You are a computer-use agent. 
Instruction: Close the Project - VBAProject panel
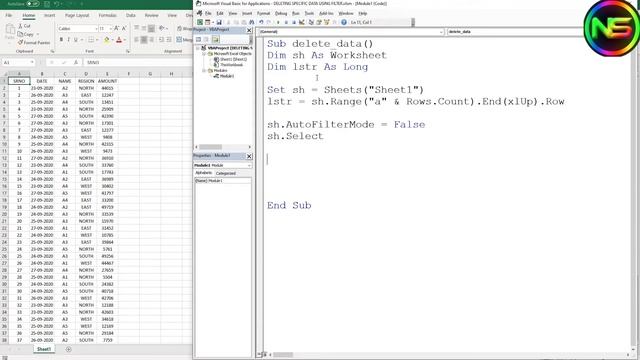[249, 30]
